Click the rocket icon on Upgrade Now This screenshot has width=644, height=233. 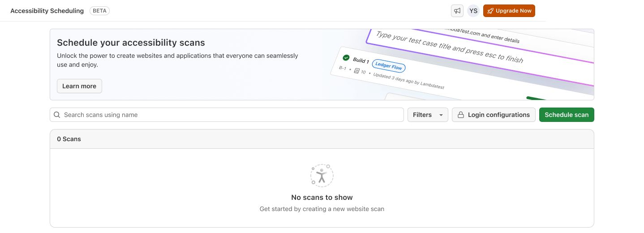[x=490, y=11]
